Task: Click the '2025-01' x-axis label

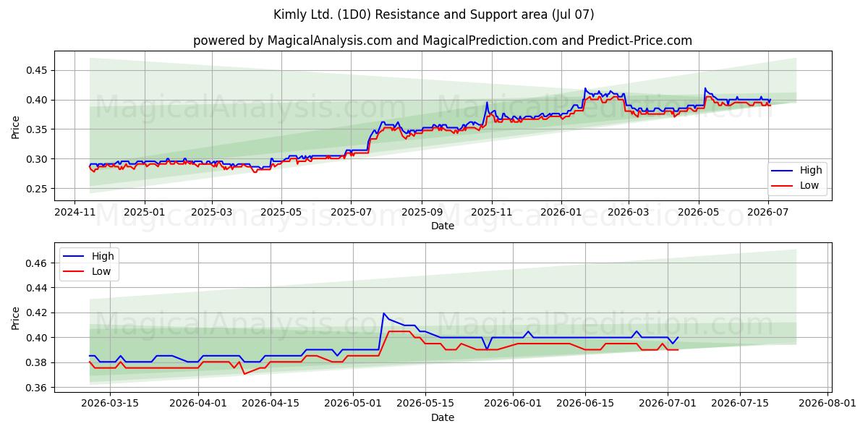Action: tap(144, 212)
